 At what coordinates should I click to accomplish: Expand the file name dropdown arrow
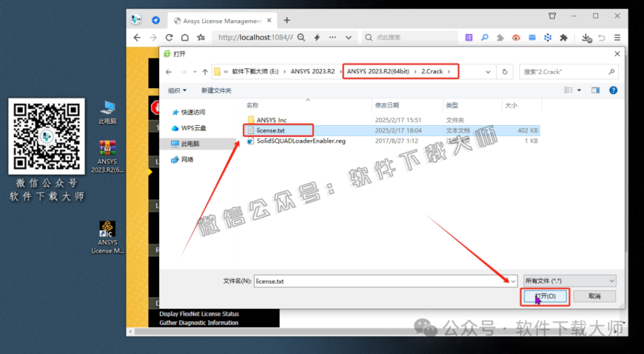click(x=513, y=281)
